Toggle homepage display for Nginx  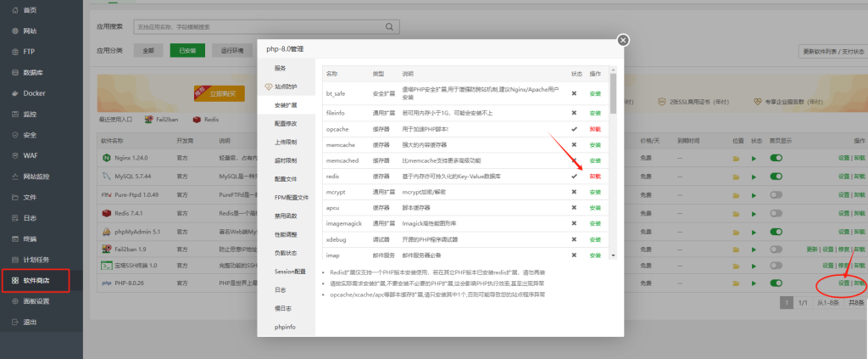776,158
